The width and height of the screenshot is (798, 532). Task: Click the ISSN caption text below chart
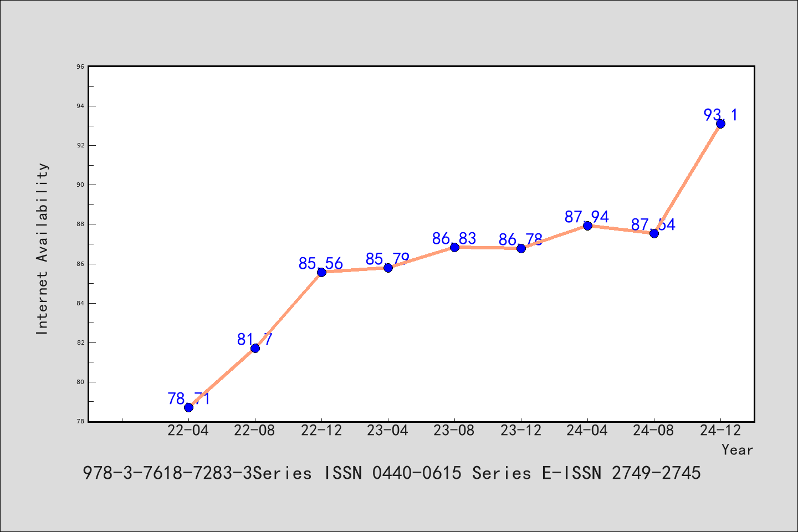coord(392,473)
